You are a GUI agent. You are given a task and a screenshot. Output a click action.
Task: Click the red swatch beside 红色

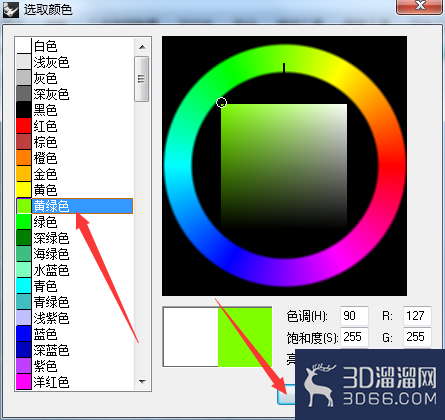pos(24,126)
